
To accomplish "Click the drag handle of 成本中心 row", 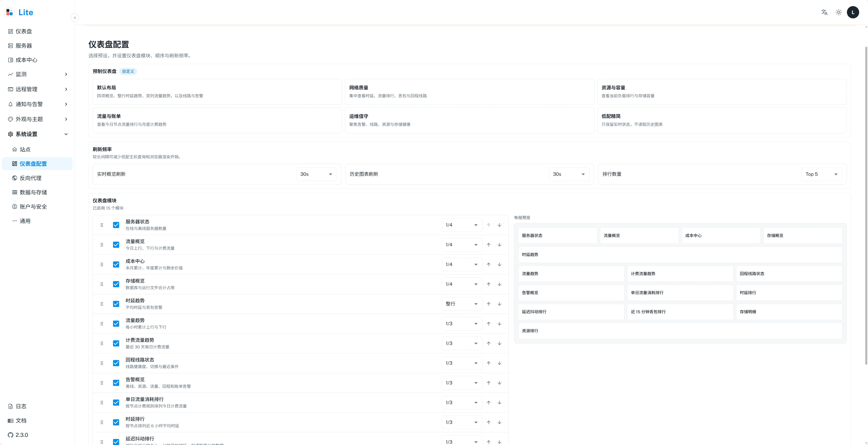I will (x=102, y=264).
